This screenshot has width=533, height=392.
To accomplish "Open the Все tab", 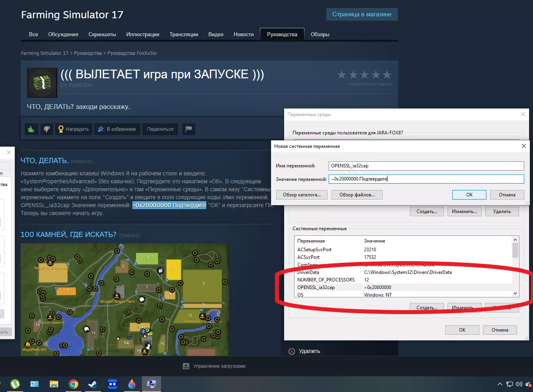I will click(x=33, y=34).
